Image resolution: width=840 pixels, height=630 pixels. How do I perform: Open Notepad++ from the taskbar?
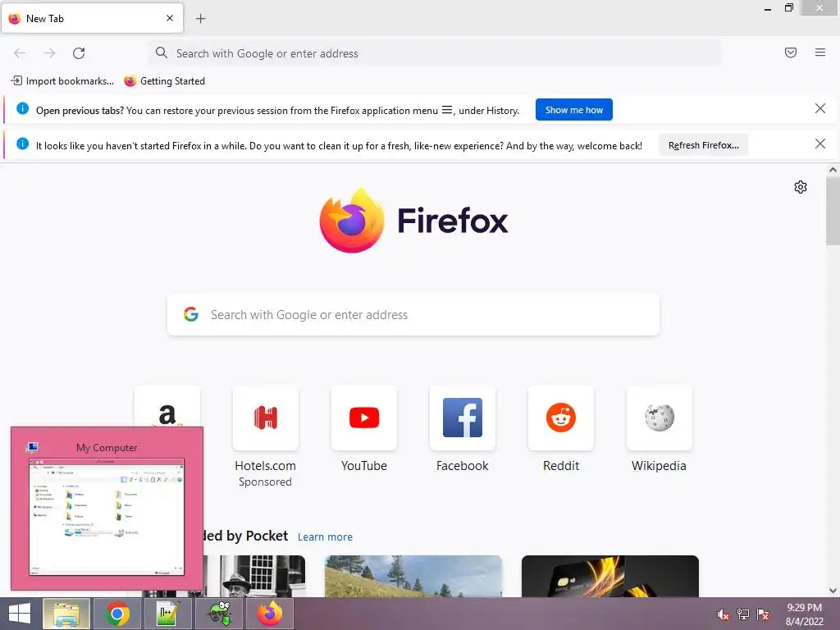click(x=168, y=614)
